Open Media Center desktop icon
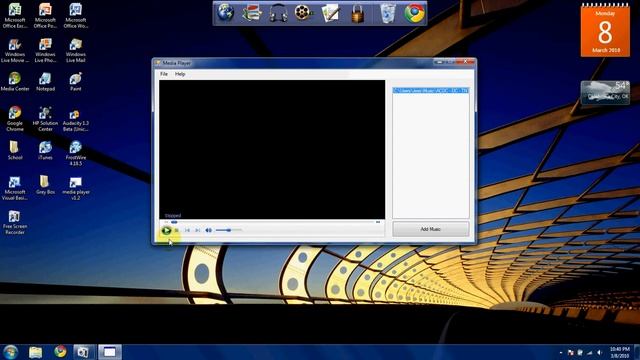 [x=15, y=82]
